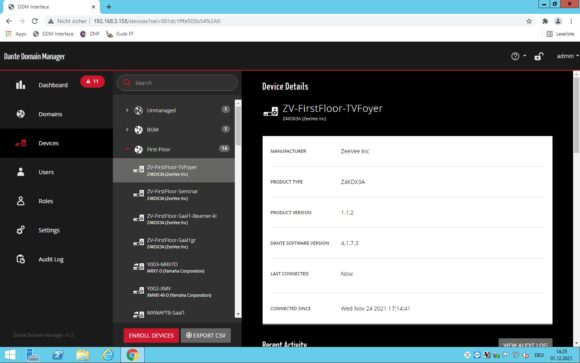Click the product type value Z4KDX3A
The width and height of the screenshot is (580, 363).
353,182
